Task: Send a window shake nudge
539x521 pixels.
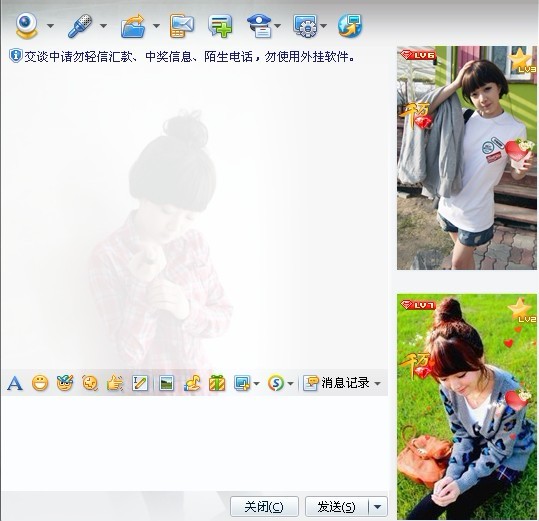Action: click(x=90, y=383)
